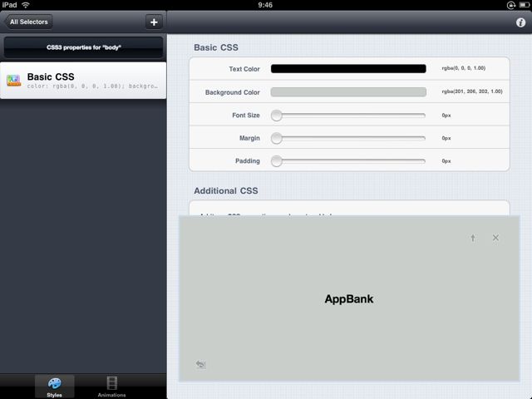The width and height of the screenshot is (532, 399).
Task: Open the gray Background Color swatch
Action: coord(348,92)
